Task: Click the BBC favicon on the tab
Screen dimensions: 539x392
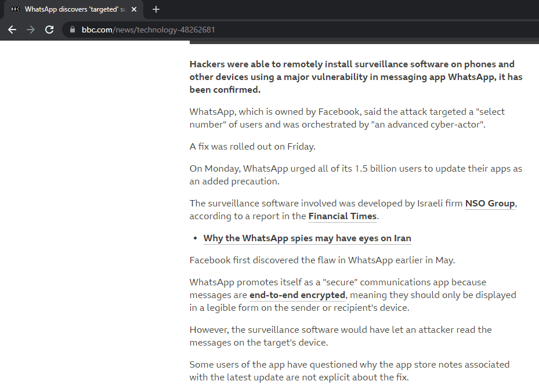Action: [x=15, y=9]
